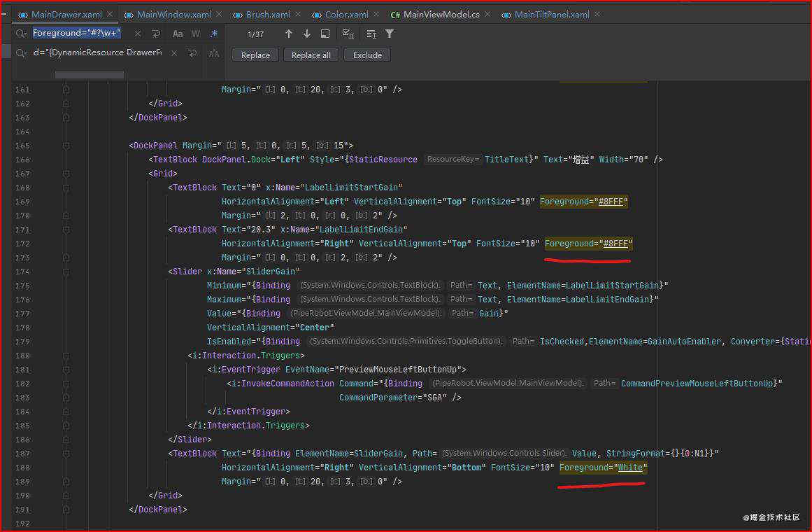The width and height of the screenshot is (812, 532).
Task: Collapse the TextBlock fold at line 171
Action: [x=66, y=230]
